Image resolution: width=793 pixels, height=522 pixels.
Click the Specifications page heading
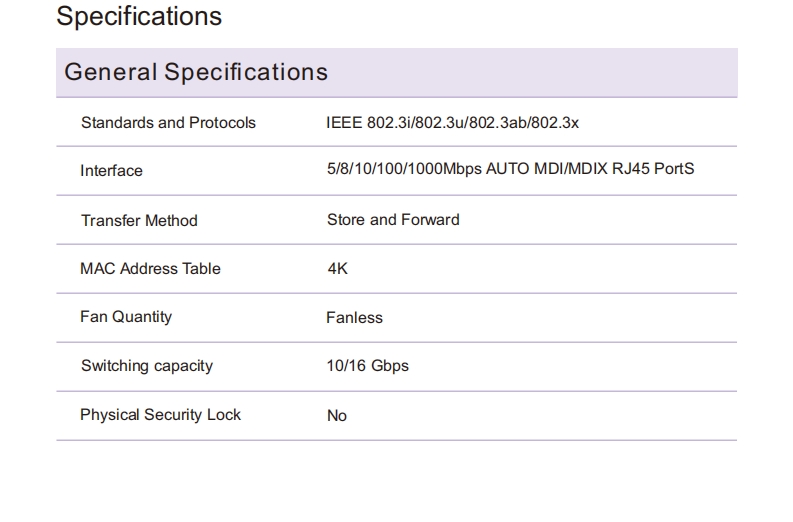click(x=139, y=17)
